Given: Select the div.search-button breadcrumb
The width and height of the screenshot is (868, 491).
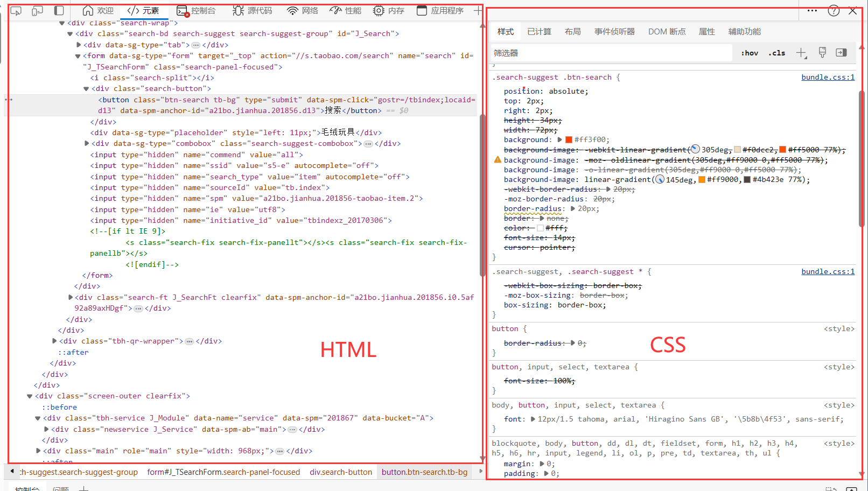Looking at the screenshot, I should click(x=341, y=472).
